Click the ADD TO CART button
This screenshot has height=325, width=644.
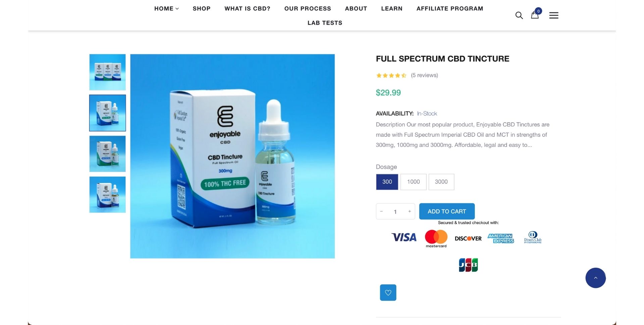[447, 211]
